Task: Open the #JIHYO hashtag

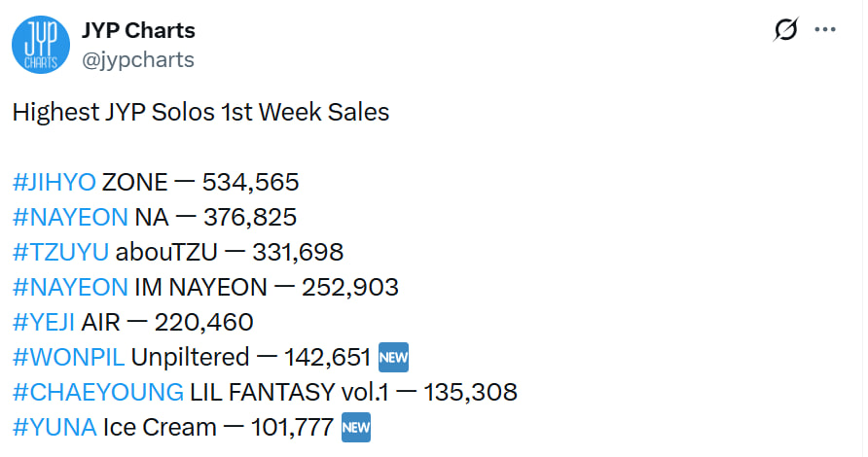Action: coord(54,182)
